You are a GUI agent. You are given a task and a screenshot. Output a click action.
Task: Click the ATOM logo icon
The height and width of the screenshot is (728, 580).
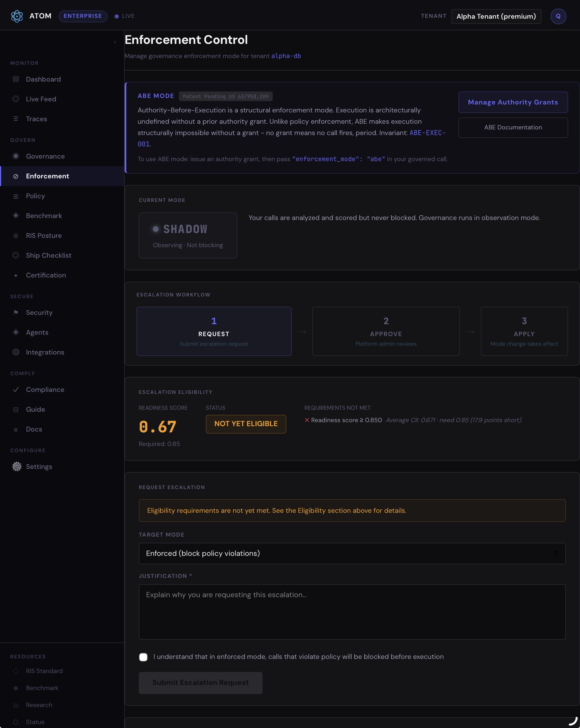[16, 16]
